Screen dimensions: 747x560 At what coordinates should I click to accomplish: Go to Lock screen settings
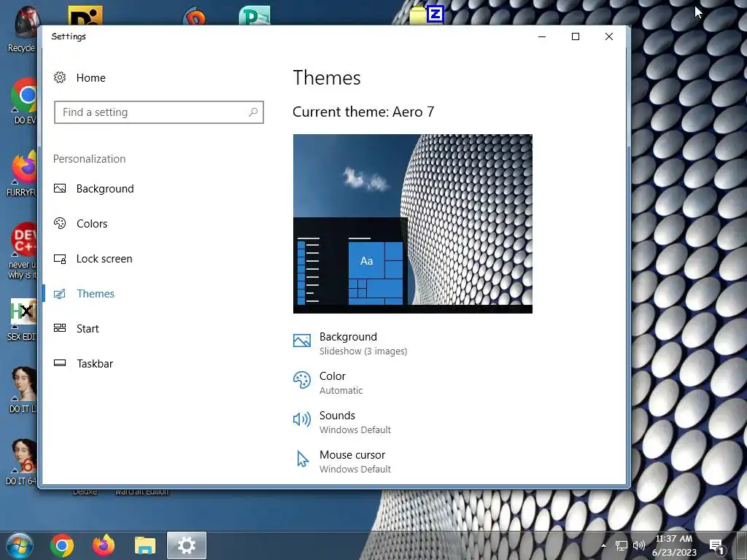click(x=104, y=259)
